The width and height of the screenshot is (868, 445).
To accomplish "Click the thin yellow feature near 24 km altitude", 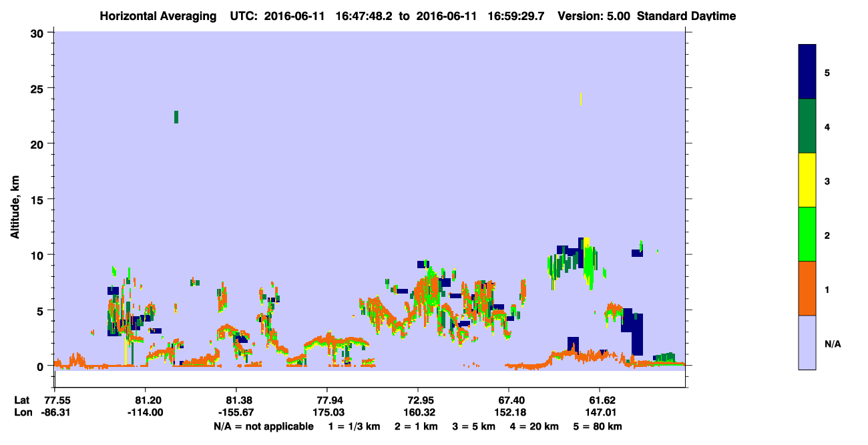I will coord(582,99).
